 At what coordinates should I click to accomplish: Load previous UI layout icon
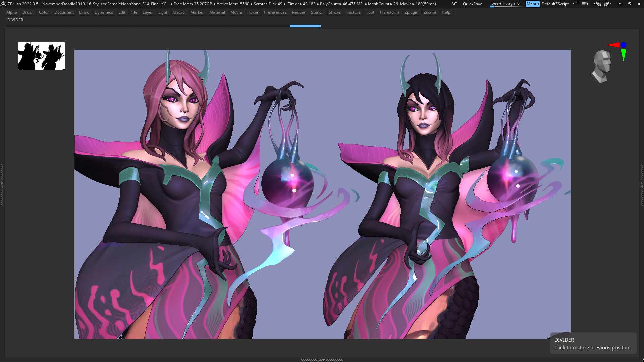598,4
